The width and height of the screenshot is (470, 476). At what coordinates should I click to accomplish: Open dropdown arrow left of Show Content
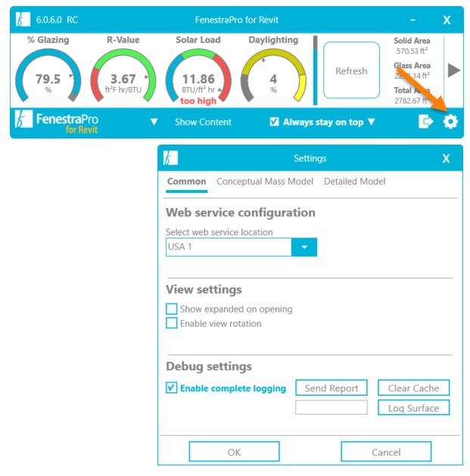point(154,122)
